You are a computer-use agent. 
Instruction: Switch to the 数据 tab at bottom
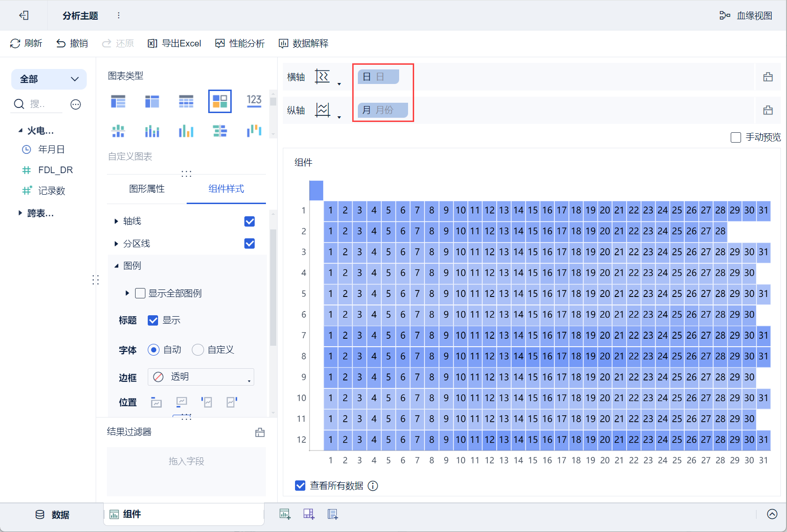coord(52,515)
